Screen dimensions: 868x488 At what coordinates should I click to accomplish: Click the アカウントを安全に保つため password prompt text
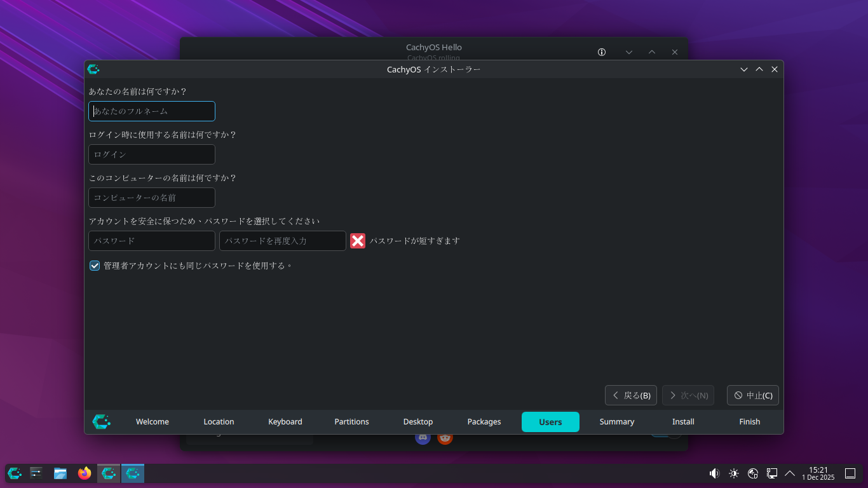pyautogui.click(x=204, y=221)
